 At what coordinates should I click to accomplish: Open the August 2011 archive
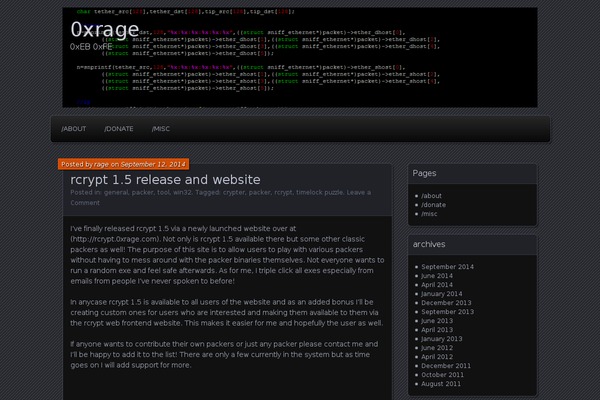[x=441, y=384]
